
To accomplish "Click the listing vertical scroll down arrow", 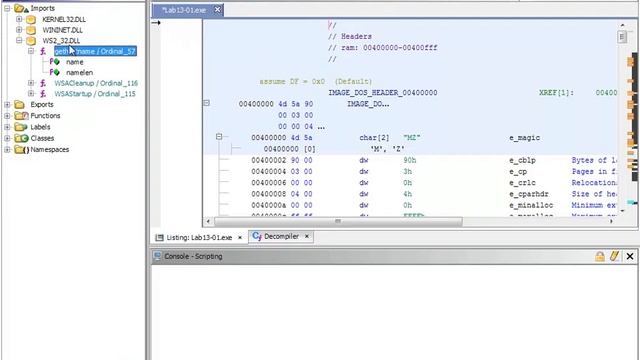I will [x=622, y=211].
